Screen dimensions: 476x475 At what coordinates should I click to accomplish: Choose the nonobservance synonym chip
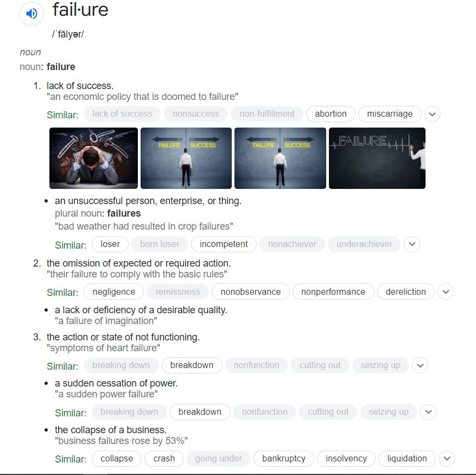click(x=251, y=292)
